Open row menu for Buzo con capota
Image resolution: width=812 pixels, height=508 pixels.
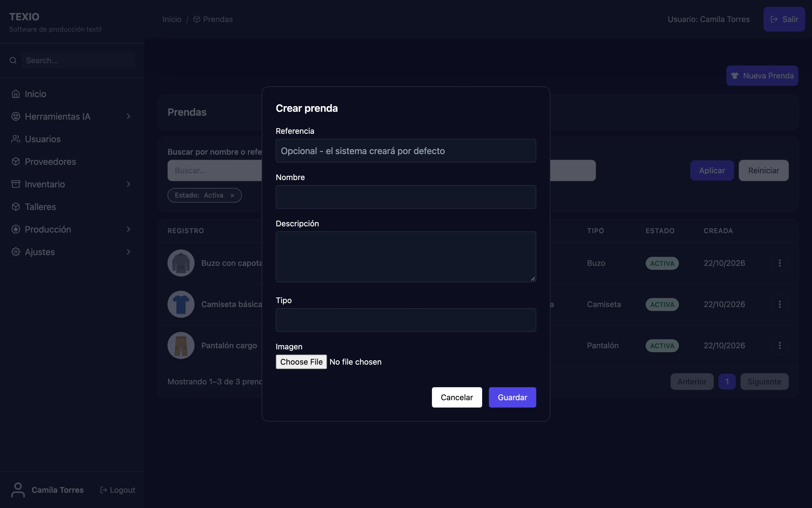click(780, 263)
